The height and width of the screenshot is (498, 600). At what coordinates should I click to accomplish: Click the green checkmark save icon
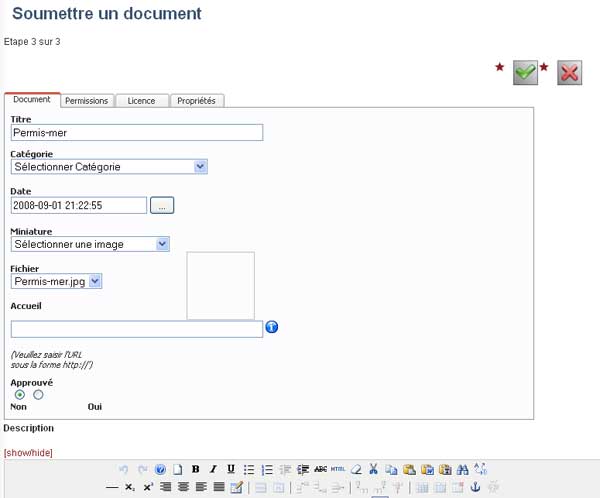pyautogui.click(x=525, y=72)
